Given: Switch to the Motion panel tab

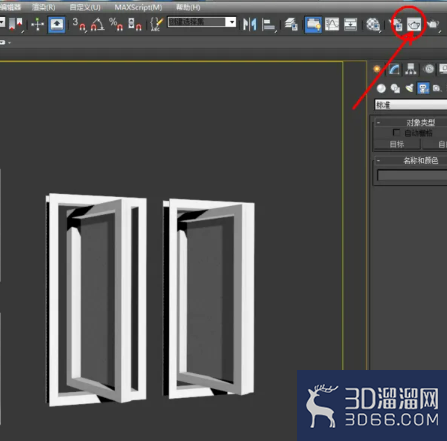Looking at the screenshot, I should [x=429, y=69].
